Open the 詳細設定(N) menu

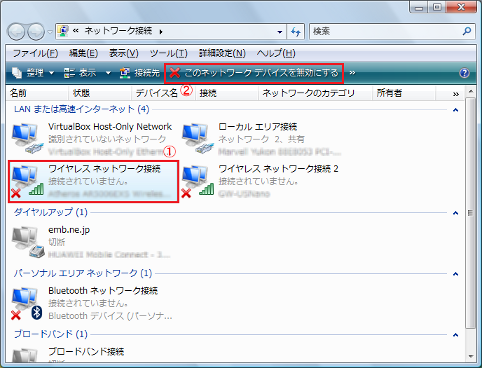[x=222, y=53]
